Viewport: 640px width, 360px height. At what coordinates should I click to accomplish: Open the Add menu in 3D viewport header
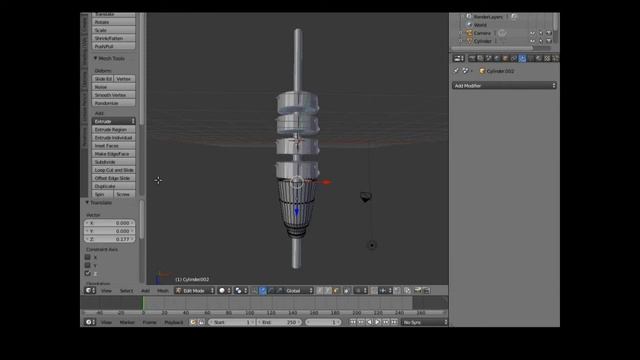(145, 291)
